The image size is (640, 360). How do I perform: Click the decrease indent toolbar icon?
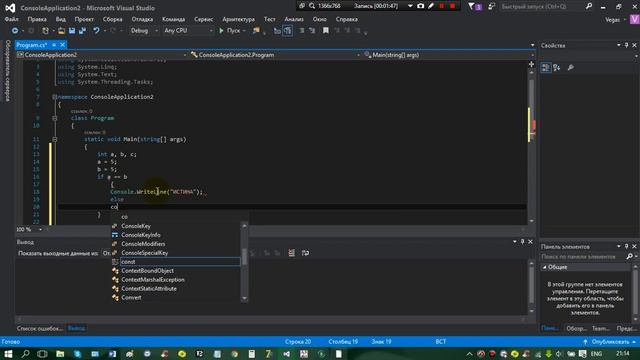tap(302, 31)
